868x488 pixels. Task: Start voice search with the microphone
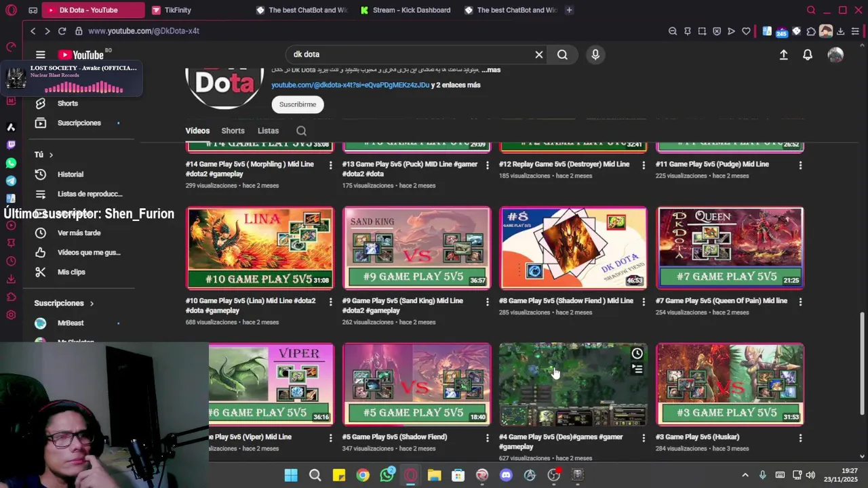tap(595, 54)
